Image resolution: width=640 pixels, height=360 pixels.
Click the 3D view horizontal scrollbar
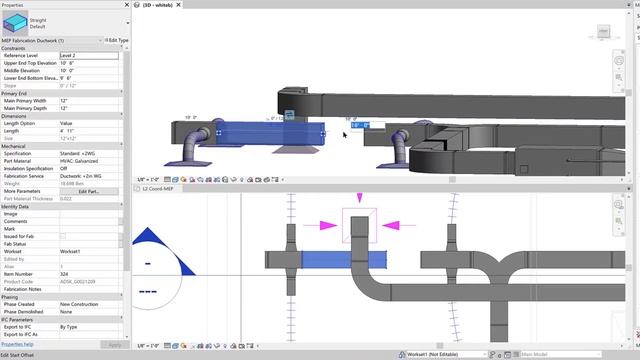click(452, 180)
